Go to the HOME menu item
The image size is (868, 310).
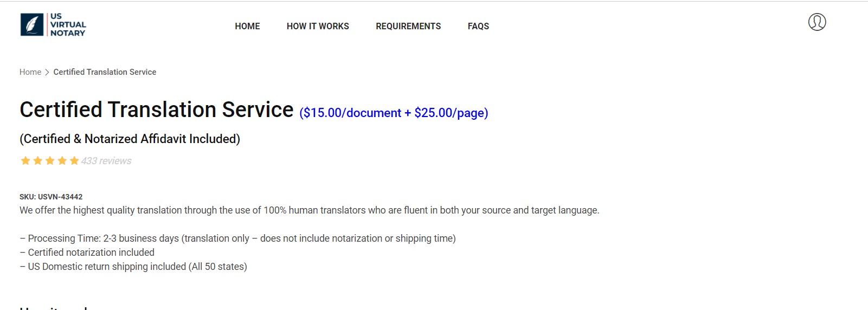[x=247, y=26]
